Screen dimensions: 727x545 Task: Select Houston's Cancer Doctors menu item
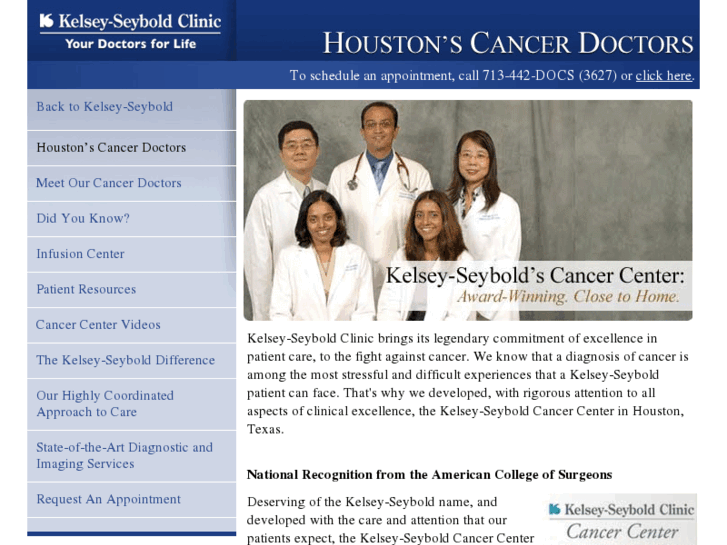click(x=111, y=147)
